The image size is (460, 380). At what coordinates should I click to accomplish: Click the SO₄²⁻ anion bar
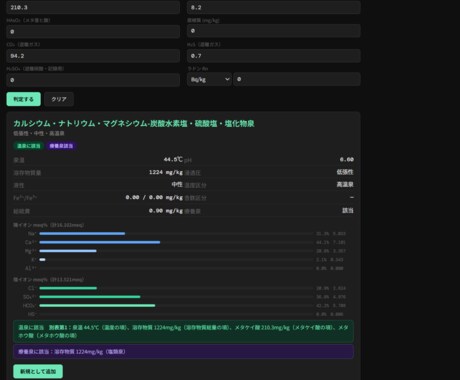[90, 297]
